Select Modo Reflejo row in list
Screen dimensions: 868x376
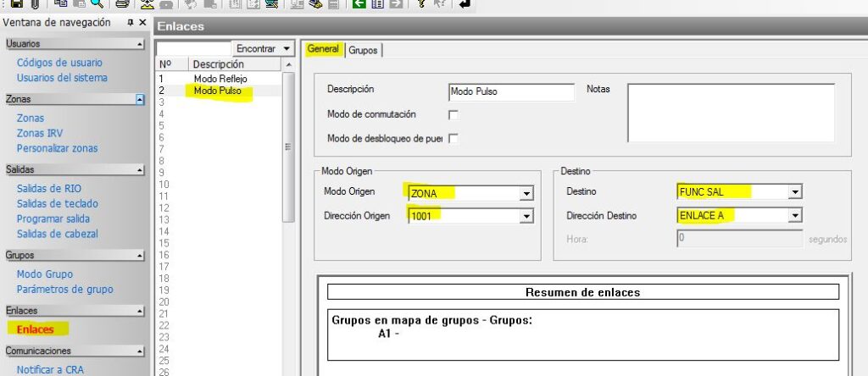coord(219,79)
